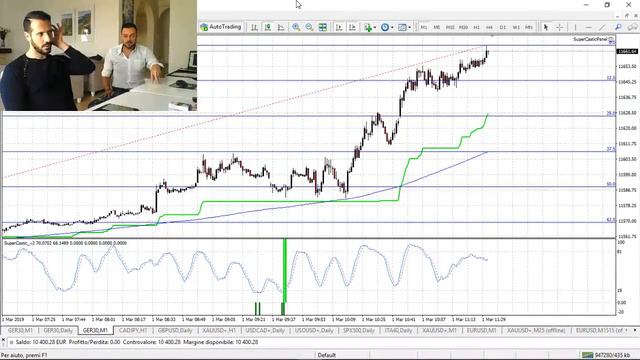Open the USDCAD+,Daily chart tab

coord(264,330)
